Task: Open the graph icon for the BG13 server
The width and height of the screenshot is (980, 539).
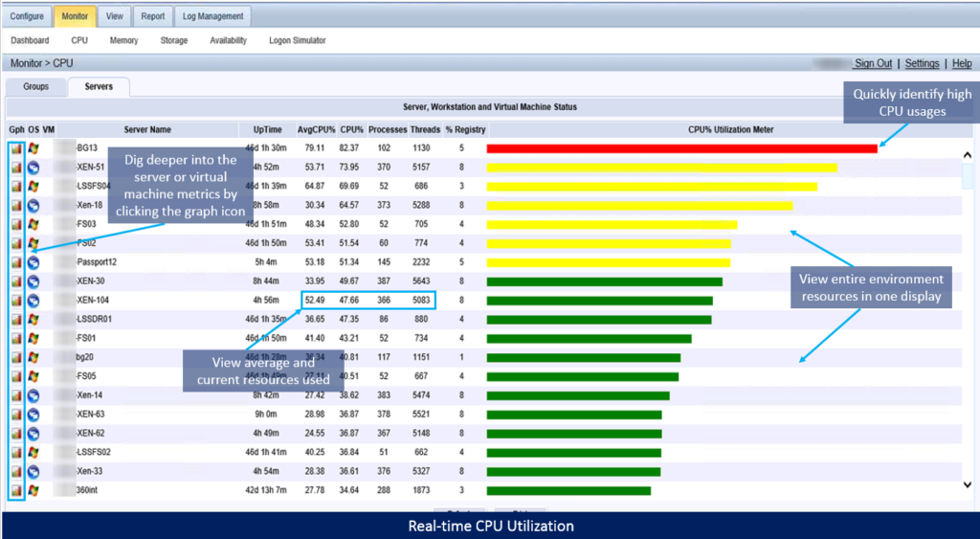Action: coord(16,148)
